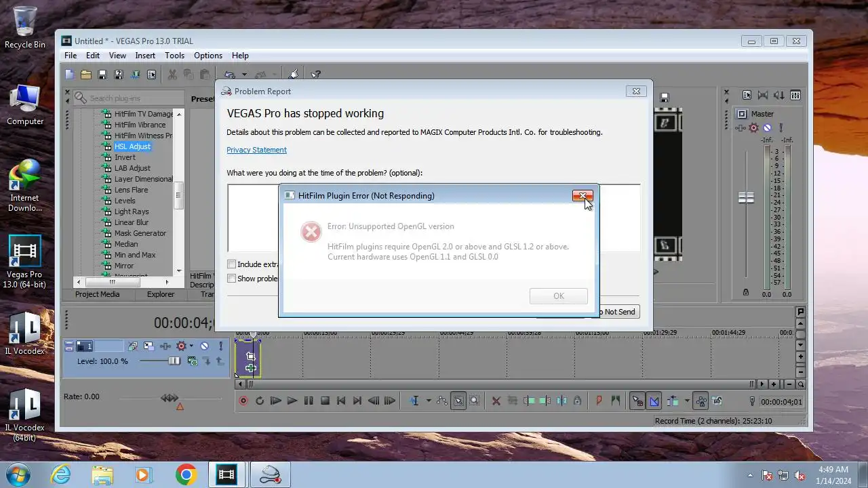Switch to the Project Media tab

click(97, 294)
